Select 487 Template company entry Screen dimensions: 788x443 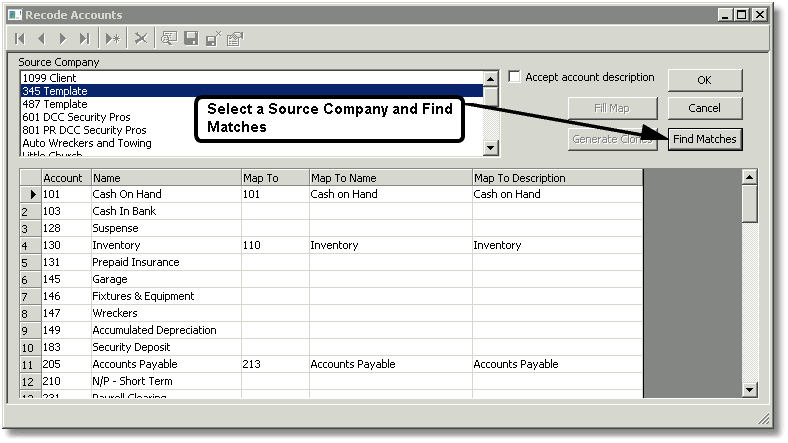[x=251, y=104]
